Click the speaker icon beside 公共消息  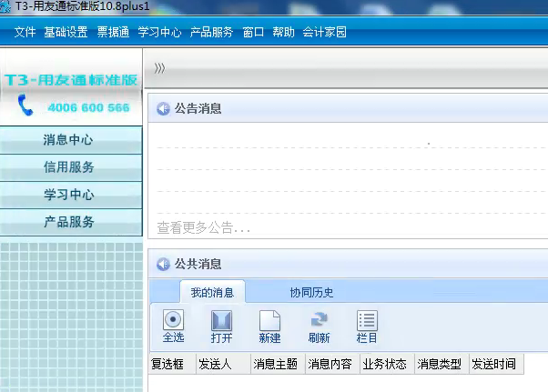click(163, 264)
